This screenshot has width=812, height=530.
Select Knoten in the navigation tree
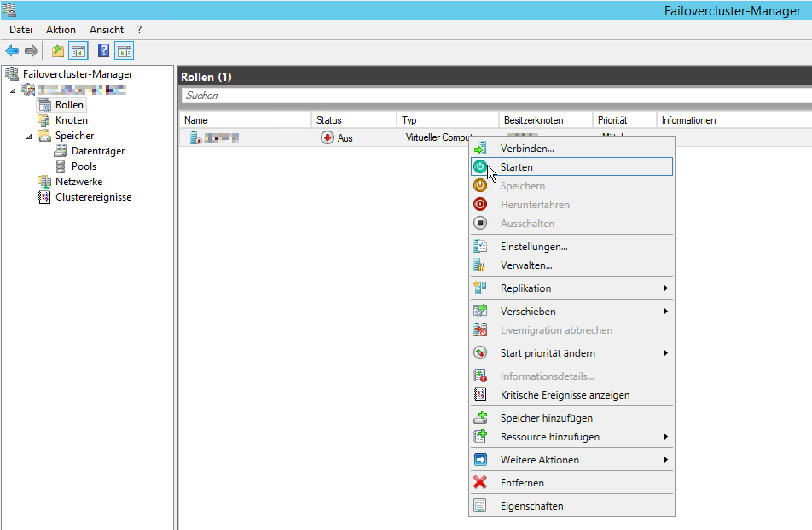pyautogui.click(x=71, y=120)
